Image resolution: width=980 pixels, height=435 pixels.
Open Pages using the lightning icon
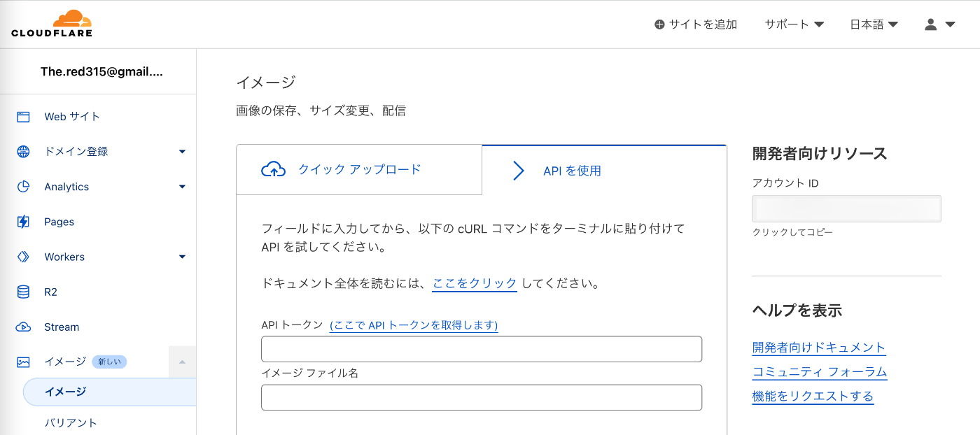[23, 222]
